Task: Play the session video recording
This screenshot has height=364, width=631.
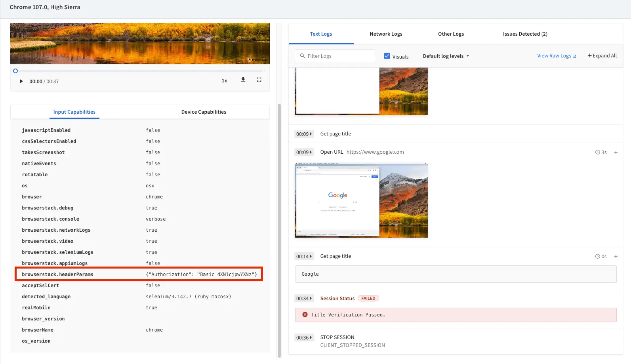Action: (21, 81)
